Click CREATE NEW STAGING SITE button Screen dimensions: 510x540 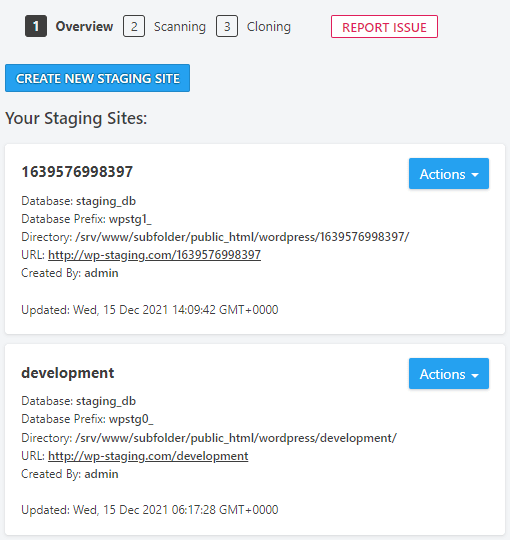point(97,78)
